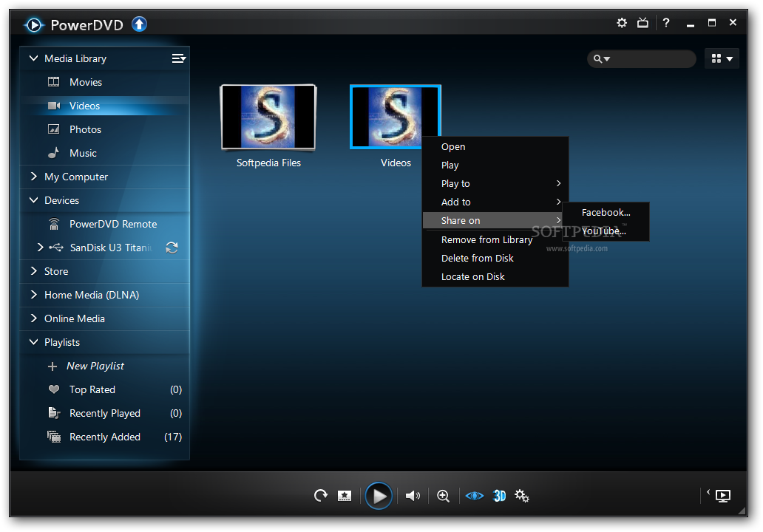The image size is (763, 532).
Task: Switch to cinema display mode icon
Action: (x=722, y=496)
